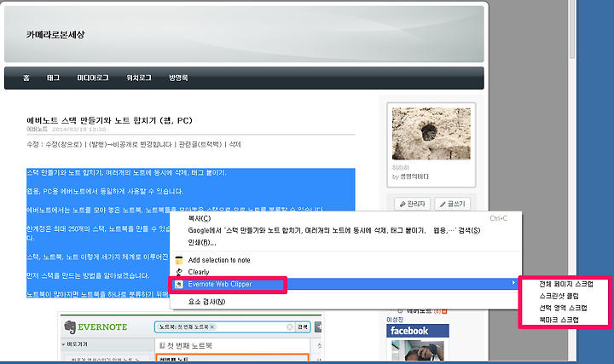Click the 에버노트 category link under the title
This screenshot has width=614, height=364.
tap(38, 130)
